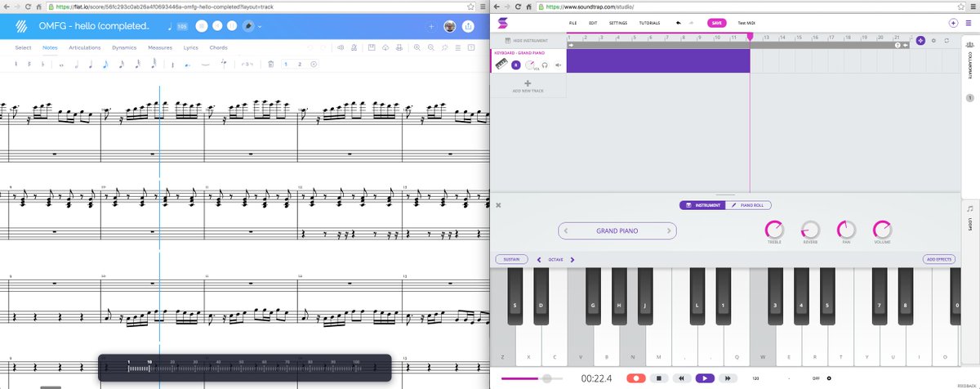Open the instrument dropdown arrow in Flat header
This screenshot has width=980, height=389.
click(260, 26)
